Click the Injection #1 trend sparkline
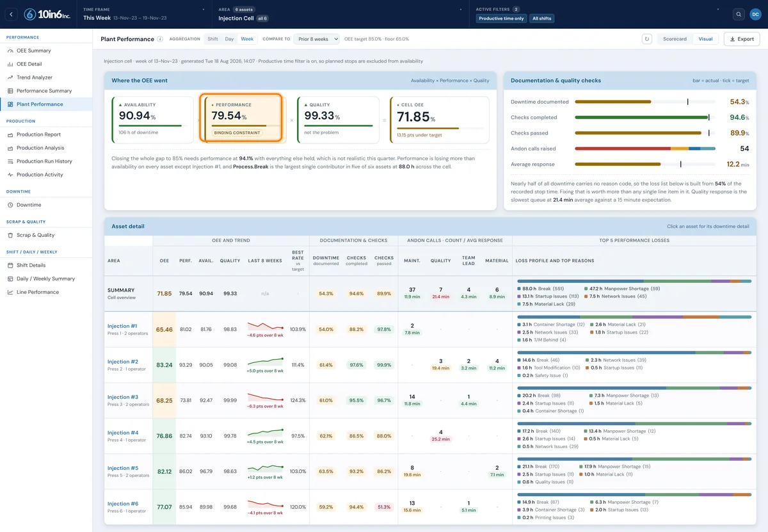768x532 pixels. pyautogui.click(x=266, y=326)
